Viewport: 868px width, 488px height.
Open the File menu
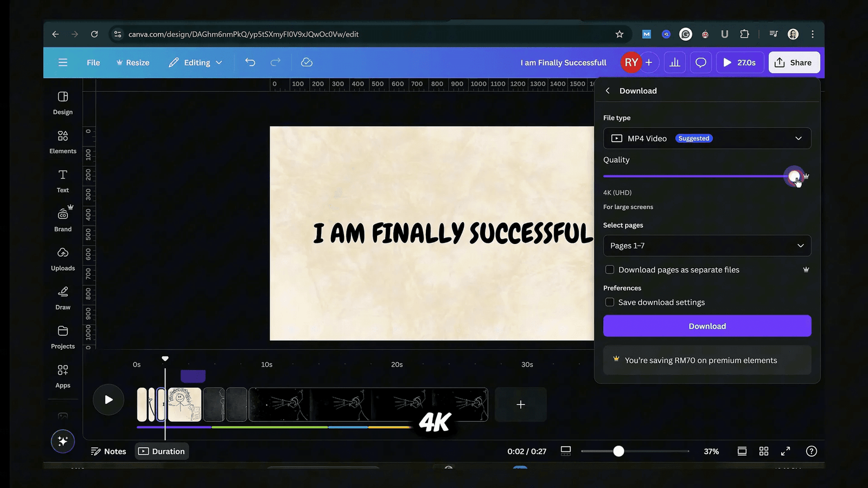coord(93,62)
